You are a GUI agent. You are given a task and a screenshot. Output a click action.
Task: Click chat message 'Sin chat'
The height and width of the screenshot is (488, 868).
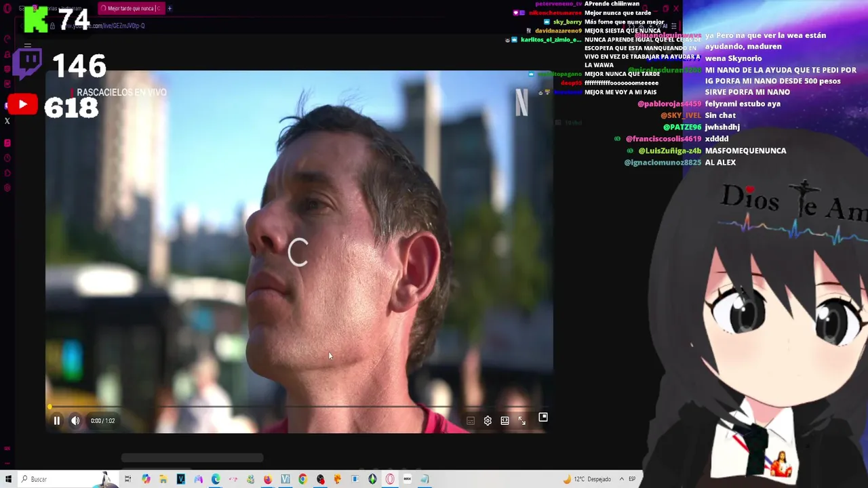[x=720, y=115]
